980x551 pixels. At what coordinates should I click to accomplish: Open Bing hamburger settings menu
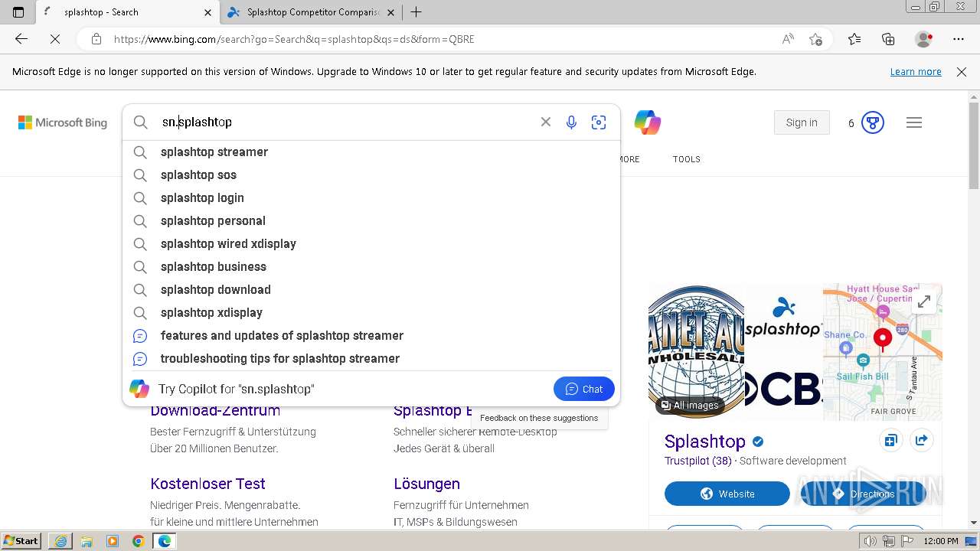[x=914, y=122]
